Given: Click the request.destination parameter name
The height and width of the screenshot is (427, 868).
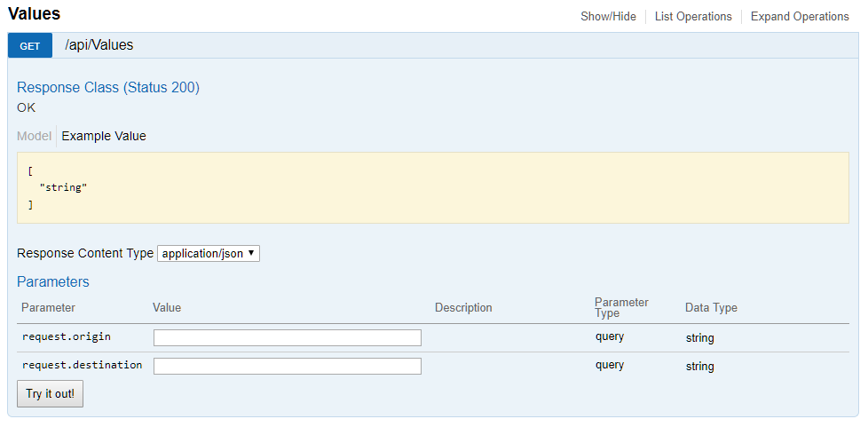Looking at the screenshot, I should tap(82, 365).
